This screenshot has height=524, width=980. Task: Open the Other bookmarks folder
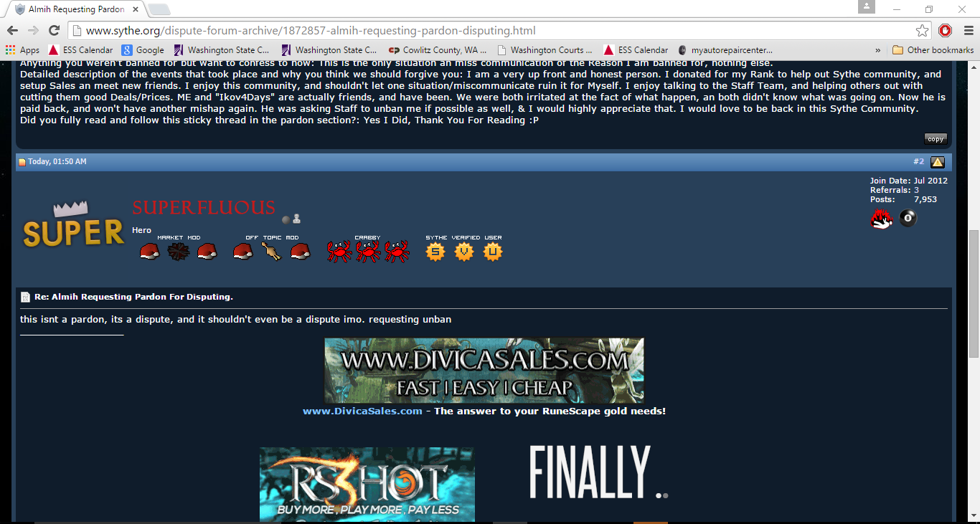click(933, 50)
